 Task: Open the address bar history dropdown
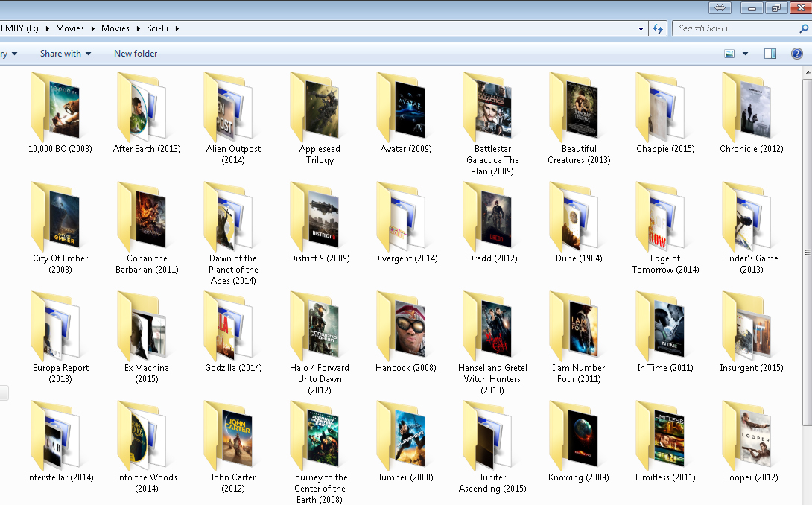pyautogui.click(x=639, y=28)
